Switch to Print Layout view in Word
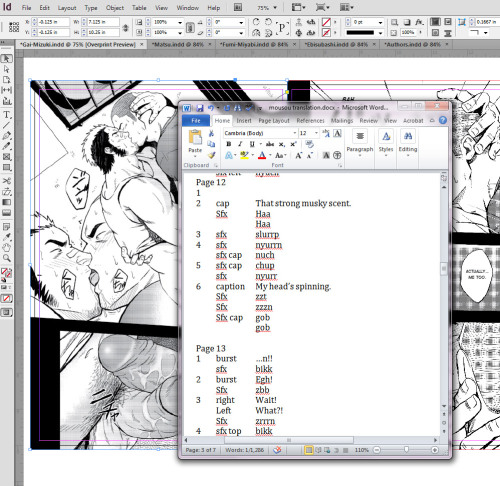500x486 pixels. [x=309, y=450]
